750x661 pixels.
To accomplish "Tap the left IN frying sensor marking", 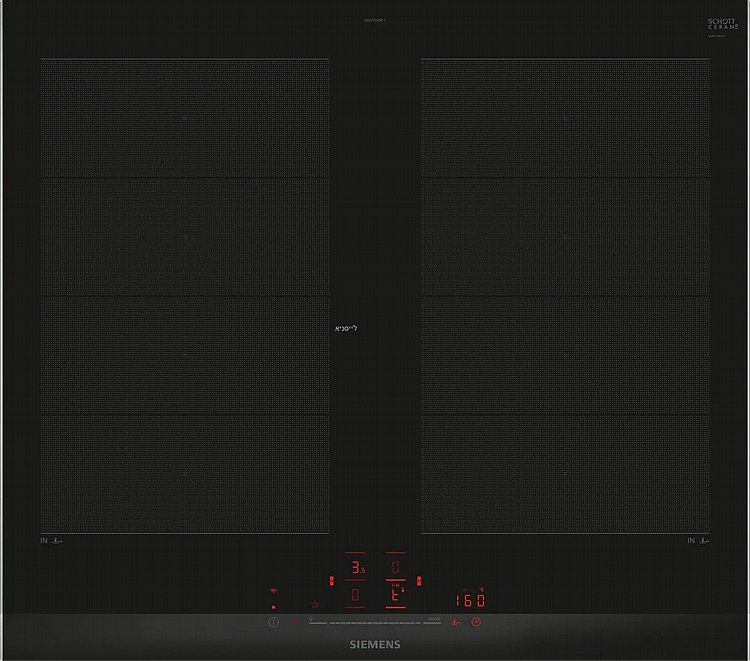I will point(51,540).
